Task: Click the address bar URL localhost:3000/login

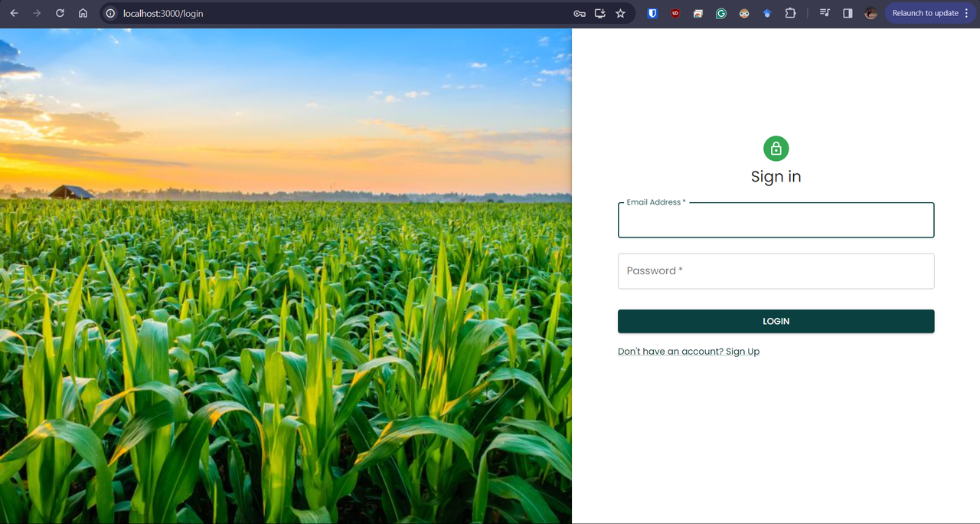Action: click(163, 13)
